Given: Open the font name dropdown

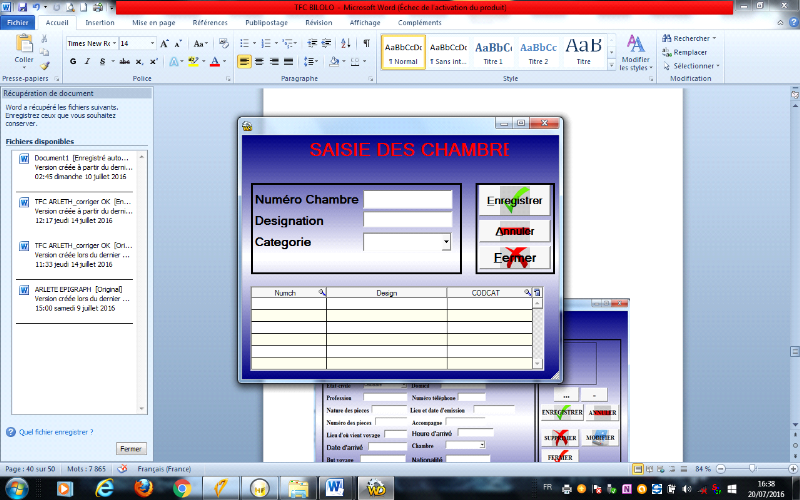Looking at the screenshot, I should pyautogui.click(x=114, y=44).
